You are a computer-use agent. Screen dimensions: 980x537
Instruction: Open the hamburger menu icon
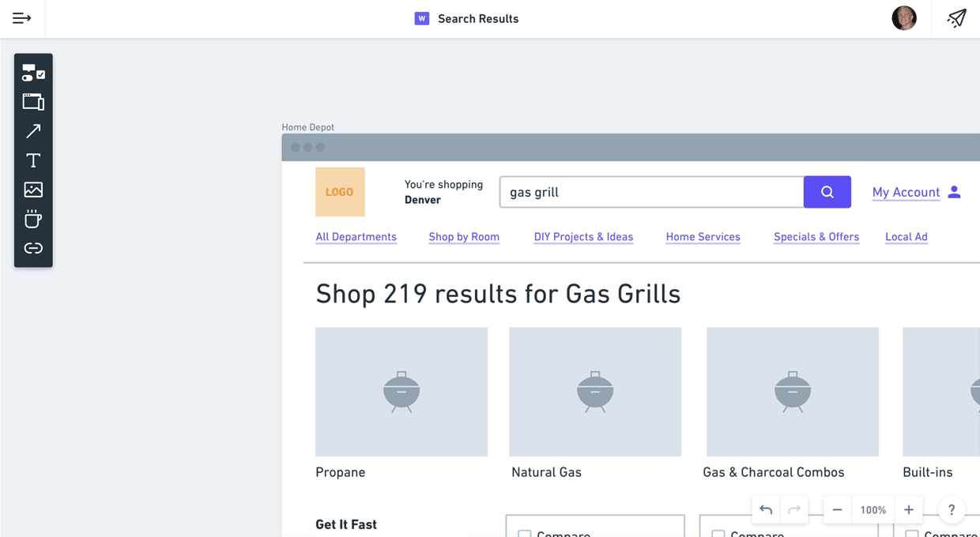point(22,18)
